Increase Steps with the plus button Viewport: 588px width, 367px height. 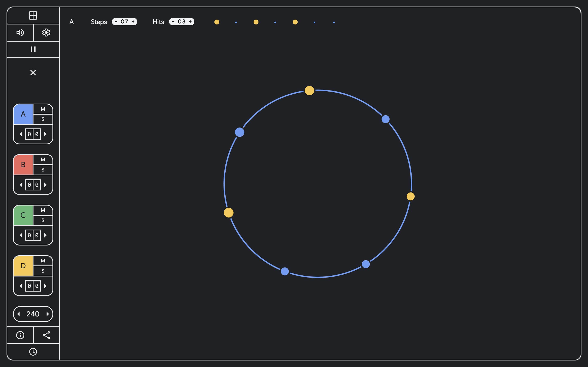[133, 22]
